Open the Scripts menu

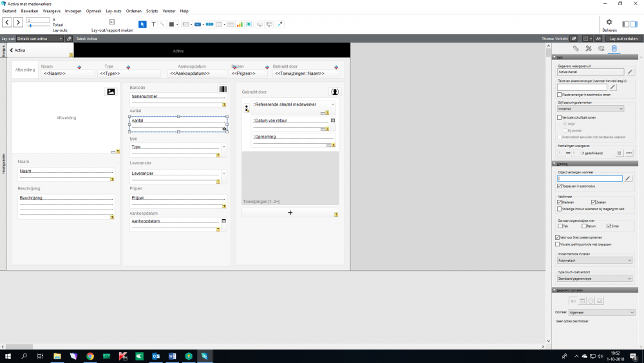tap(152, 11)
